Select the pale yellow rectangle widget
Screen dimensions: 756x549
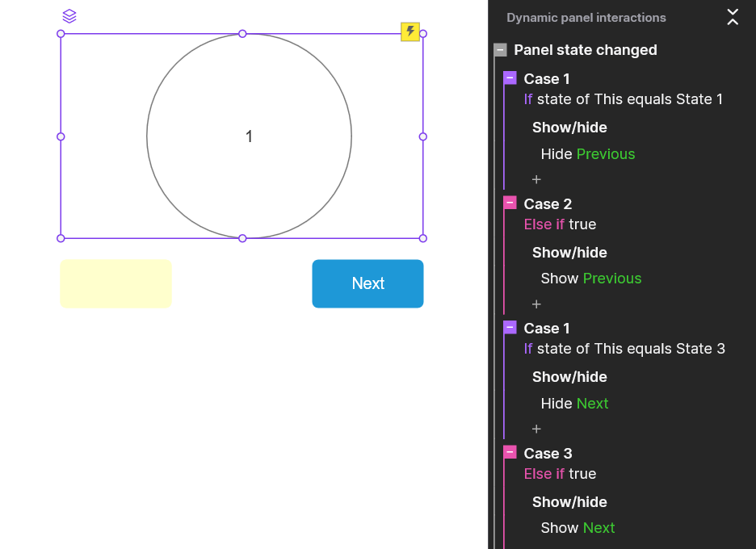[115, 283]
